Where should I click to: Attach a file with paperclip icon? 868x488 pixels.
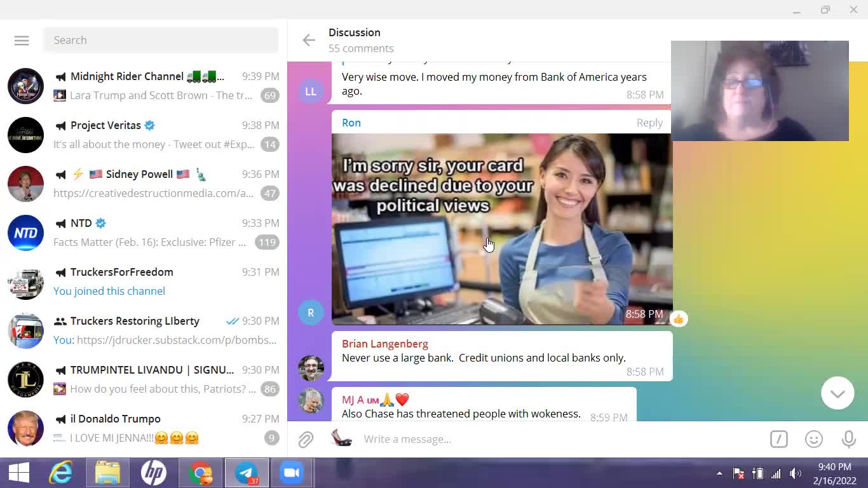[x=306, y=439]
